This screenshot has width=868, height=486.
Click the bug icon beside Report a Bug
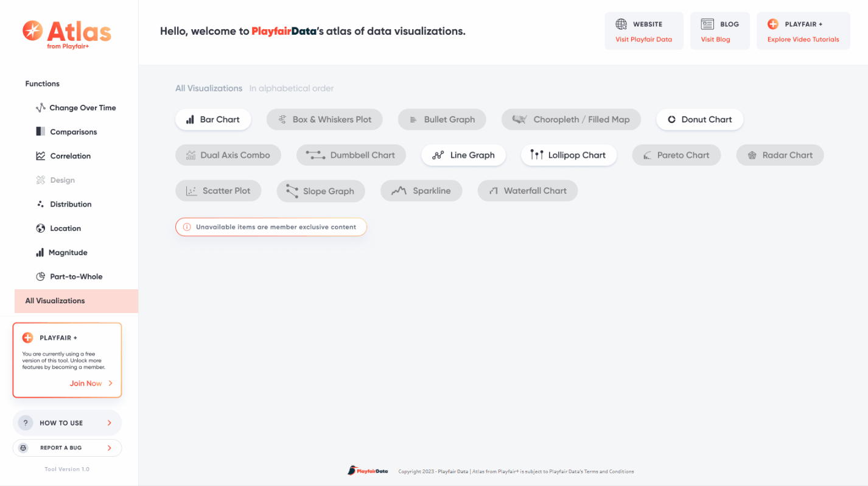(23, 448)
